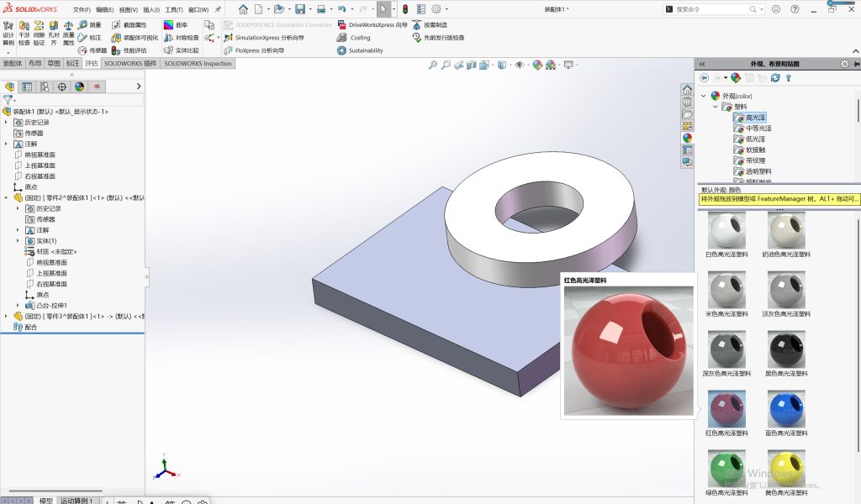
Task: Switch to the 装配体 assembly tab
Action: 13,64
